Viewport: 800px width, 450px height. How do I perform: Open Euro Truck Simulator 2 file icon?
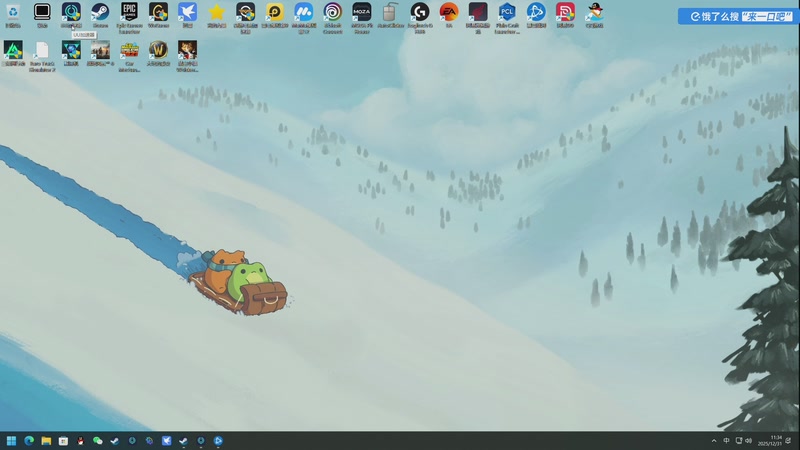[42, 56]
